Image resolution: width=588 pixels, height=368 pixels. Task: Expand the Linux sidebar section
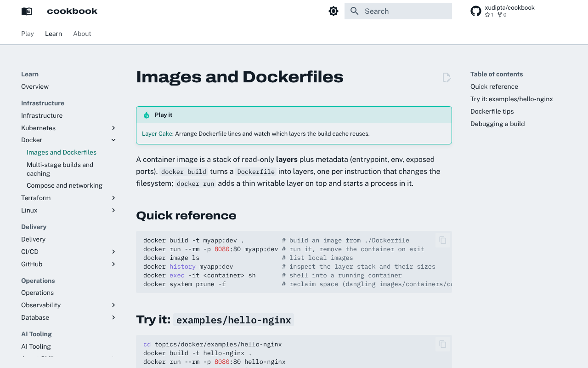(113, 210)
